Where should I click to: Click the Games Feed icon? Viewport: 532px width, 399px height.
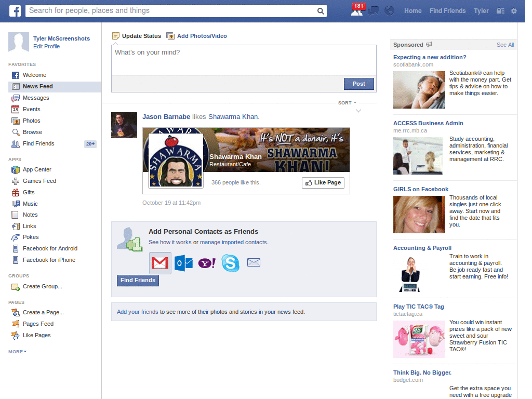pyautogui.click(x=16, y=181)
